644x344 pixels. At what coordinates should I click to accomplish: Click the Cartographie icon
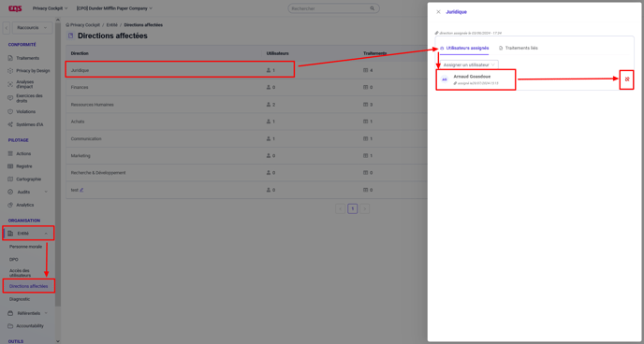(10, 179)
